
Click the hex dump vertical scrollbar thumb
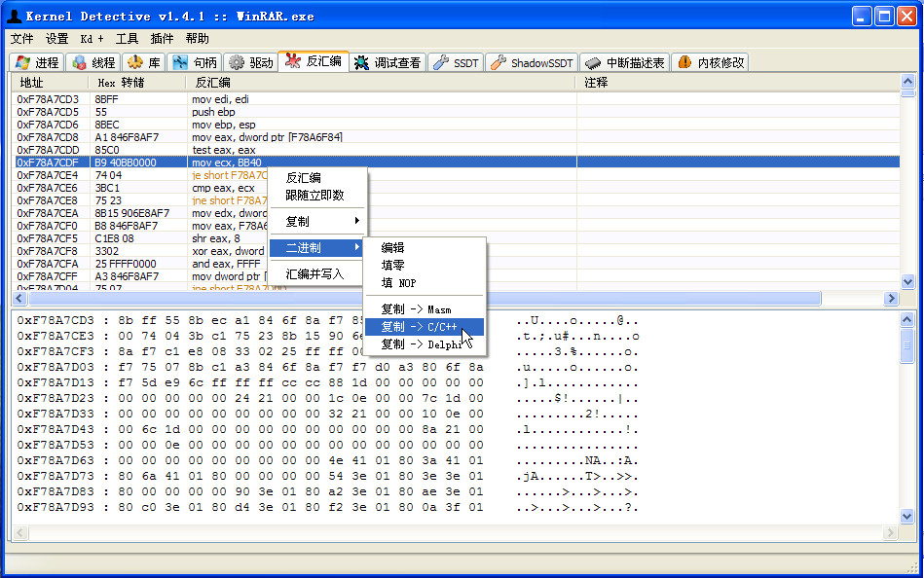click(x=907, y=346)
